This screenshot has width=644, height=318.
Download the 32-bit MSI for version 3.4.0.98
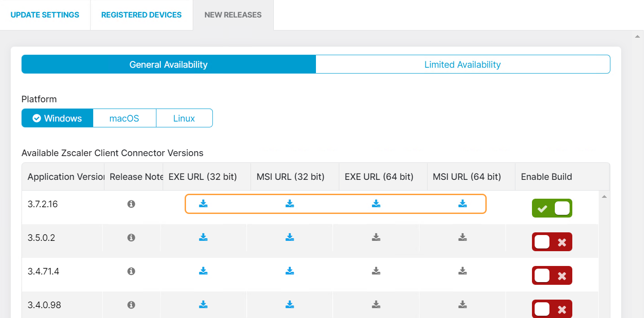(290, 305)
